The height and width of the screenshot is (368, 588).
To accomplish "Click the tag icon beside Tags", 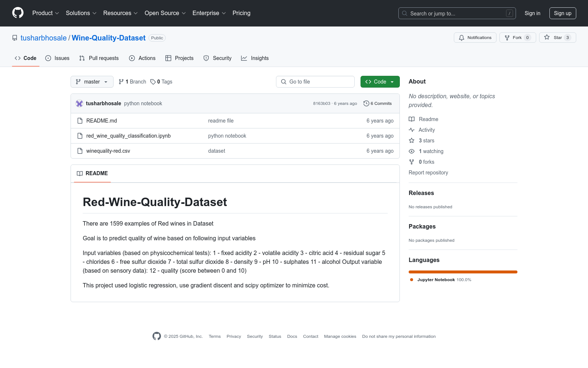I will (x=153, y=82).
